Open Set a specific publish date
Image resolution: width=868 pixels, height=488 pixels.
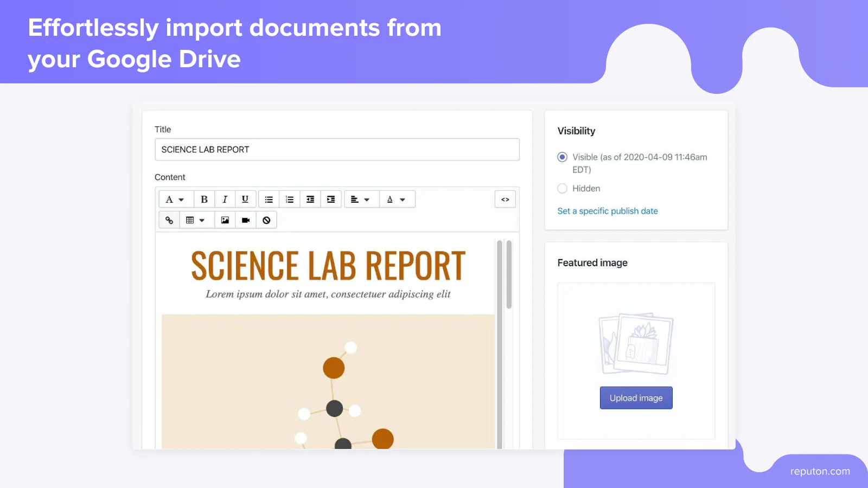608,211
